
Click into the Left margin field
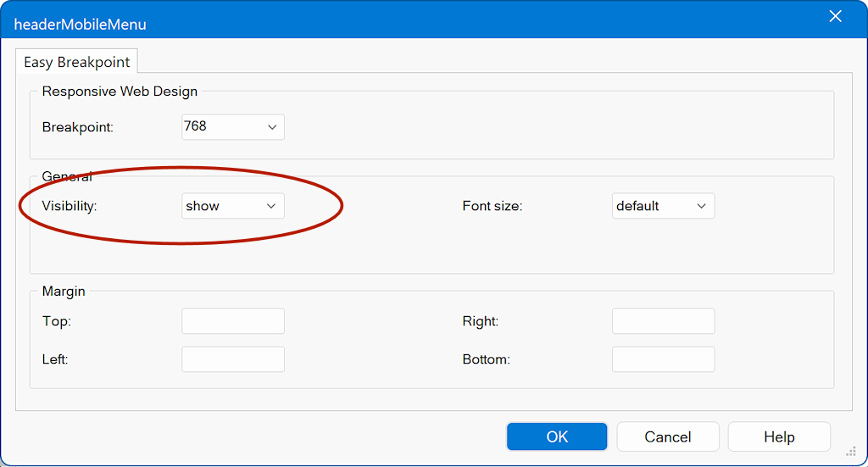233,359
